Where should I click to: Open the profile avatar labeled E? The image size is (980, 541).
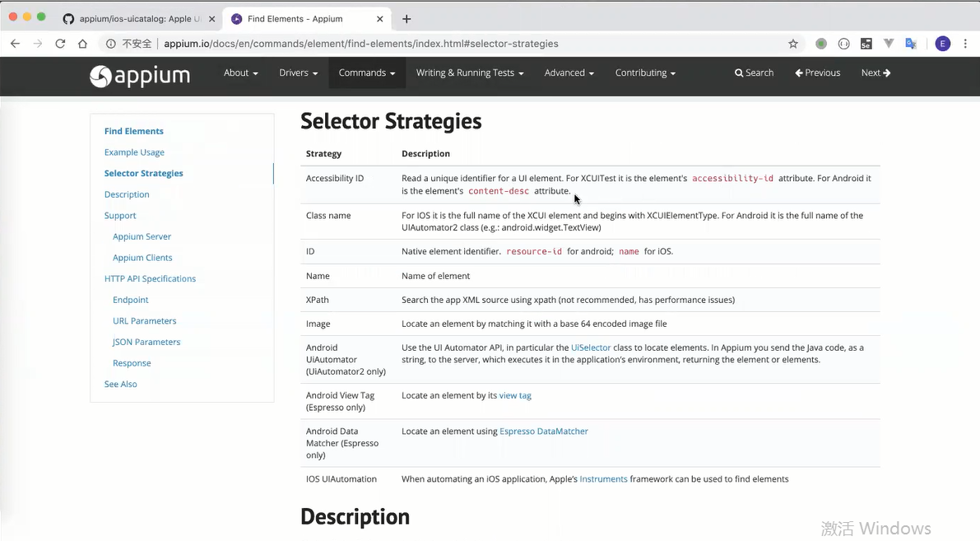pos(942,44)
